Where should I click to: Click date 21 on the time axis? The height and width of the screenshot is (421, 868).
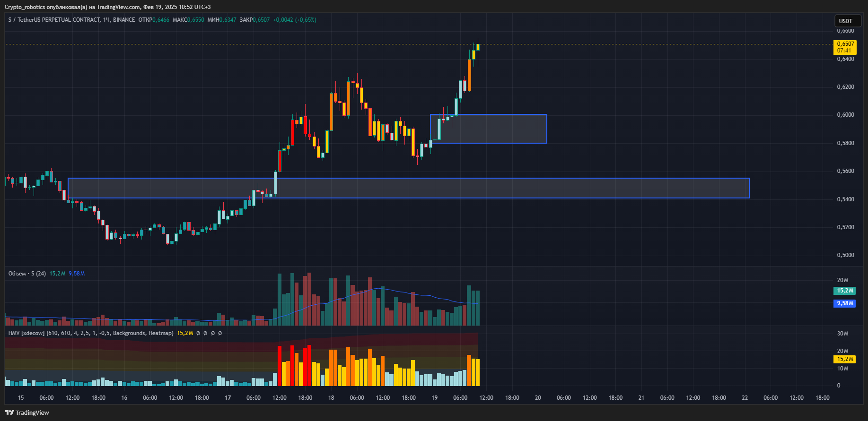(641, 398)
